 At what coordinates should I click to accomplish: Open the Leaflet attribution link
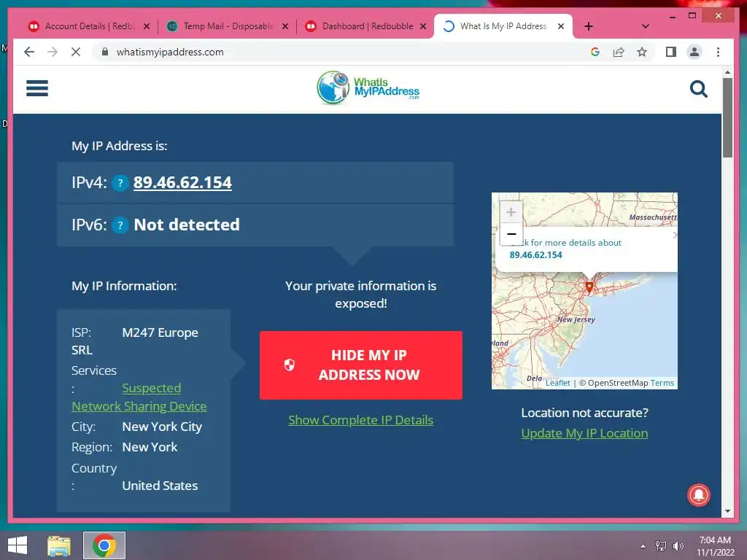557,383
